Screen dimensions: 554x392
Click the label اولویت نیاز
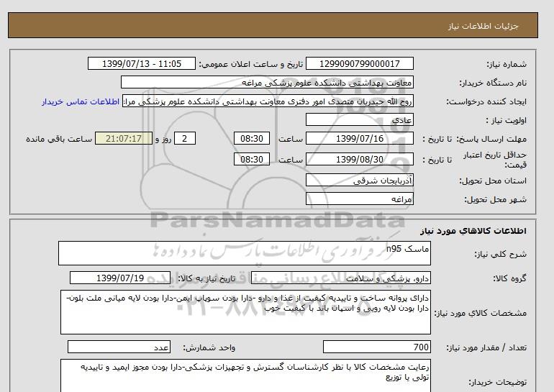(x=507, y=120)
